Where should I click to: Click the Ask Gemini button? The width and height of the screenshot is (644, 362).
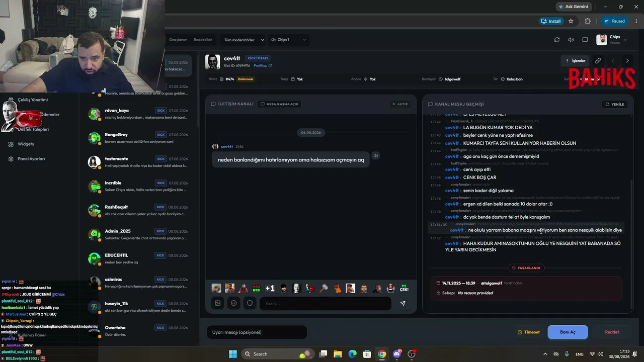pyautogui.click(x=574, y=7)
